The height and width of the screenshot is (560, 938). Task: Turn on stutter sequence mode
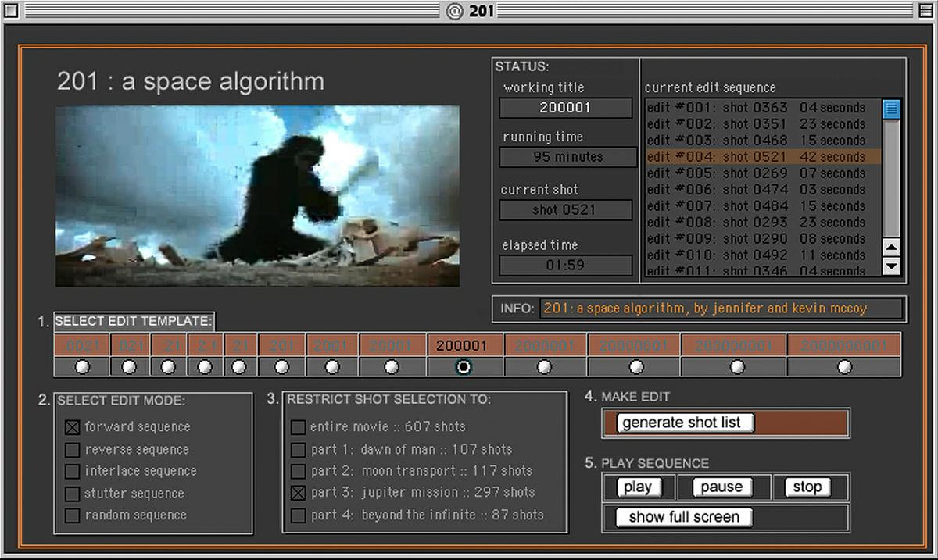[73, 494]
